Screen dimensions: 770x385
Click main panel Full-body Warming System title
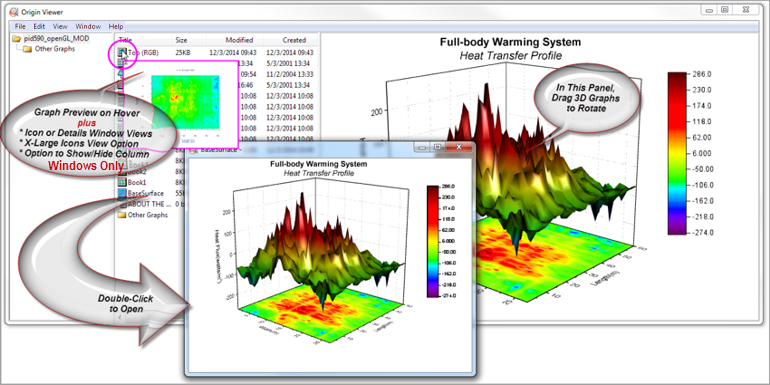510,42
